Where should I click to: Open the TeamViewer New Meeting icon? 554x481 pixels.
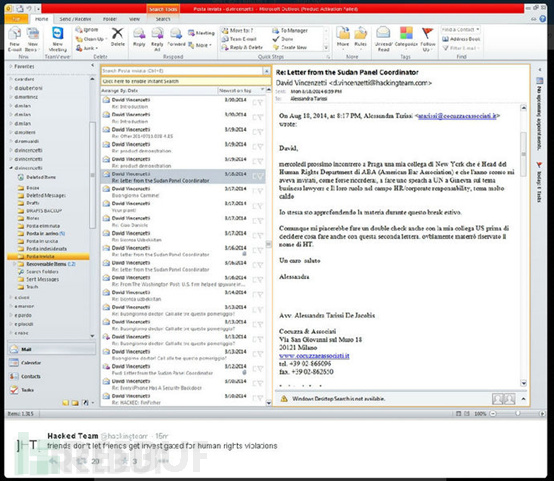tap(58, 34)
